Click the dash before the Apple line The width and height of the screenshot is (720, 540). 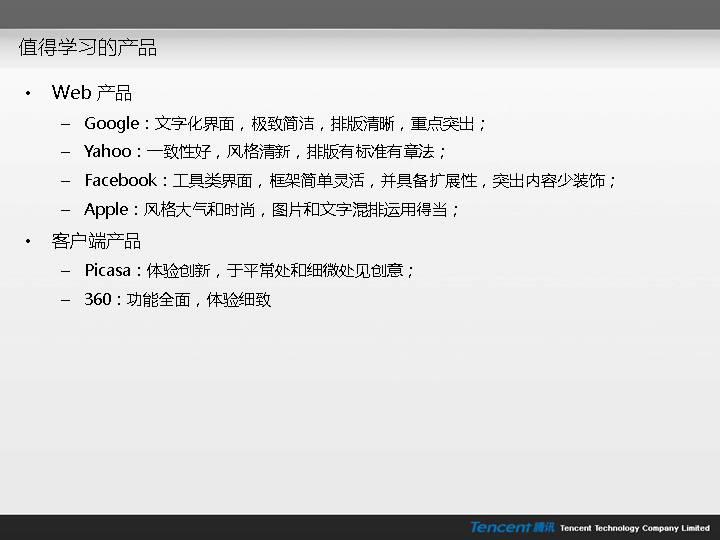coord(65,210)
